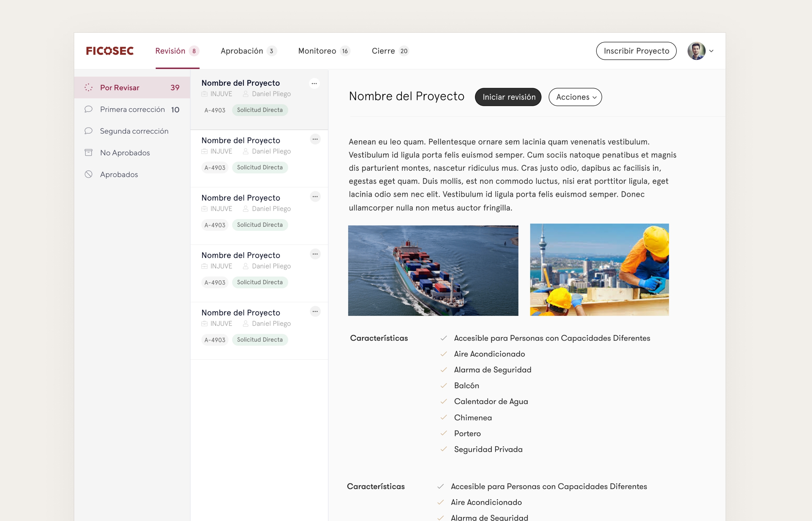This screenshot has width=812, height=521.
Task: Click the No Aprobados archive icon
Action: (88, 153)
